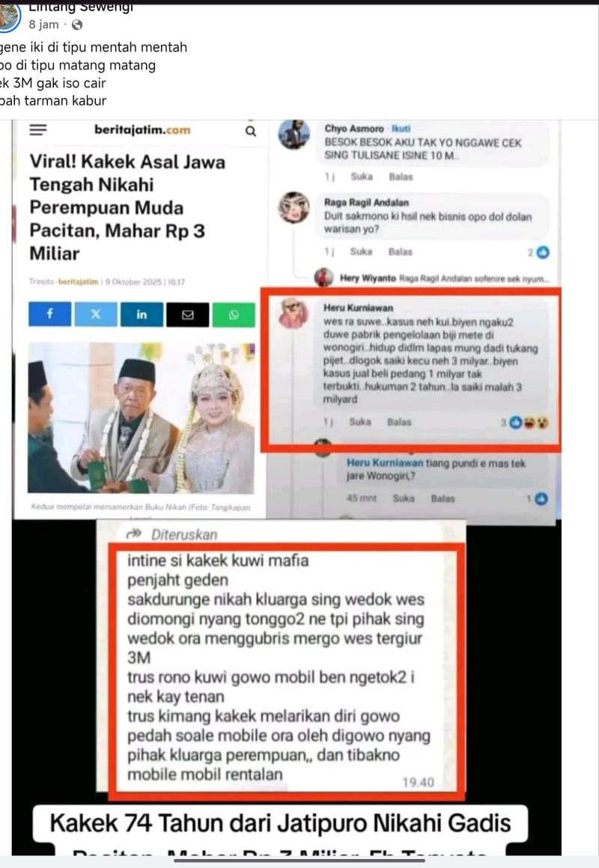The height and width of the screenshot is (868, 599).
Task: Open the Lintang Sewengi profile picture
Action: click(x=7, y=16)
